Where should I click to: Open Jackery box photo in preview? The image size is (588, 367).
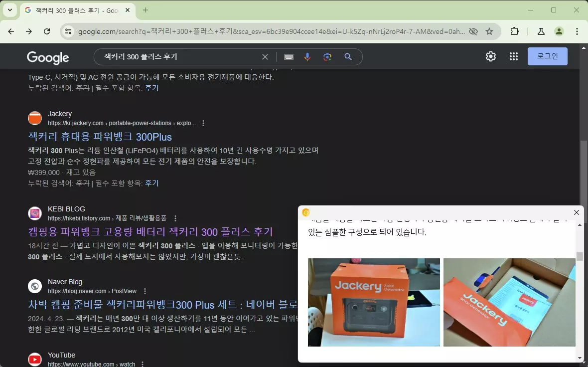[374, 303]
